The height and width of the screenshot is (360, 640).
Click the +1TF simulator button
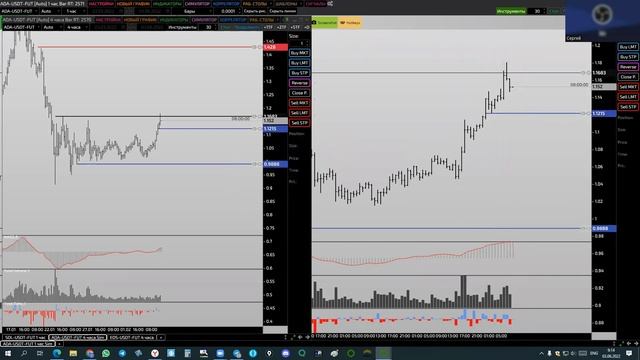268,27
